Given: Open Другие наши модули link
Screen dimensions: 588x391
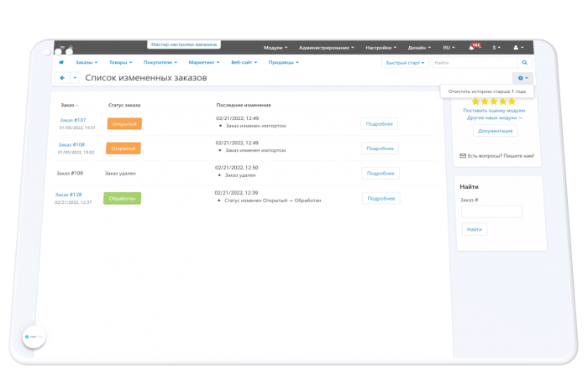Looking at the screenshot, I should click(x=494, y=117).
